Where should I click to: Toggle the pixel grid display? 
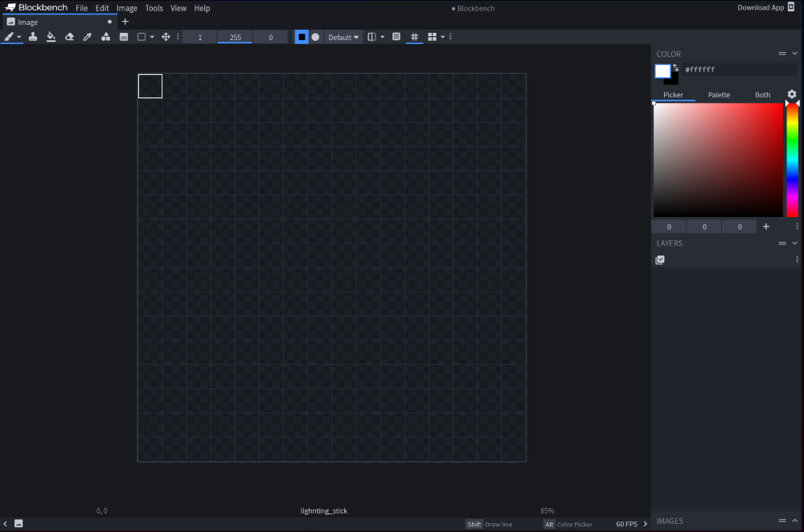coord(415,37)
